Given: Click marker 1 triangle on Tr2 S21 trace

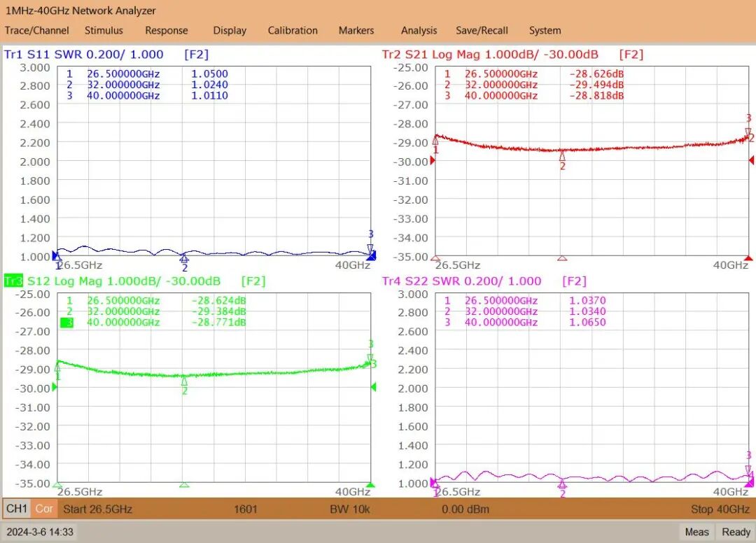Looking at the screenshot, I should click(435, 140).
